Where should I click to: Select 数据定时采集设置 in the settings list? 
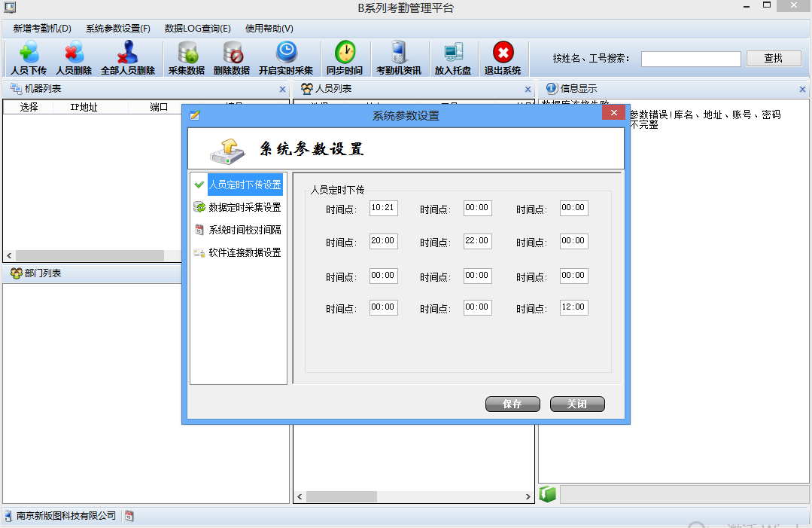[245, 207]
